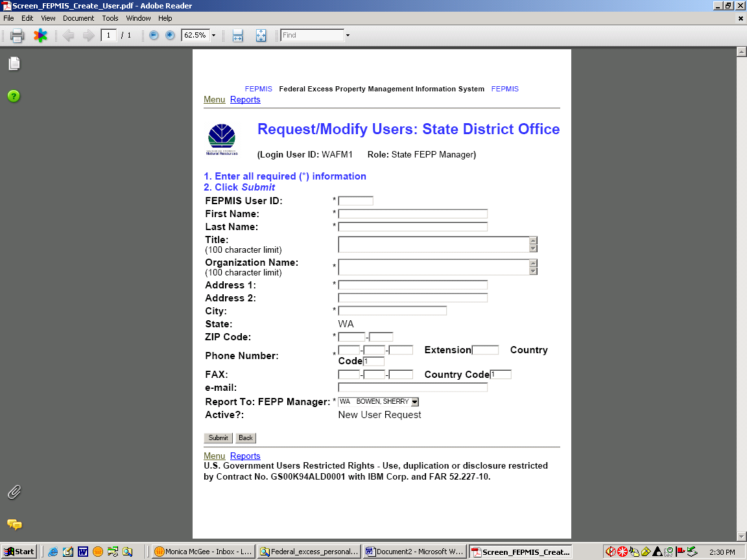Click the City input field
Screen dimensions: 747x560
pyautogui.click(x=392, y=311)
